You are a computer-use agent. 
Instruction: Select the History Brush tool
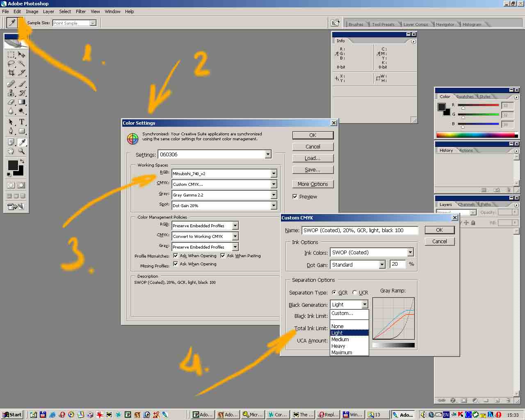point(21,93)
